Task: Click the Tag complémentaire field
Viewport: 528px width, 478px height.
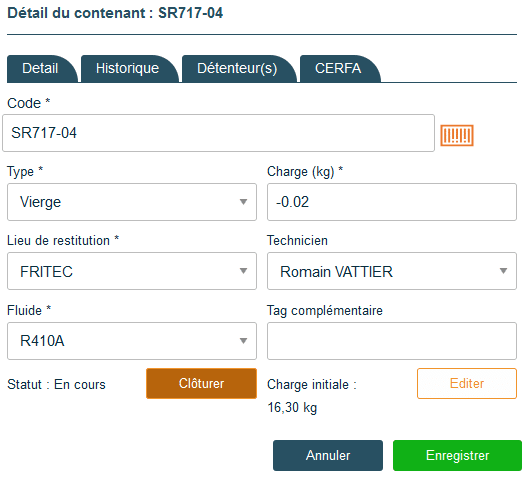Action: [x=392, y=341]
